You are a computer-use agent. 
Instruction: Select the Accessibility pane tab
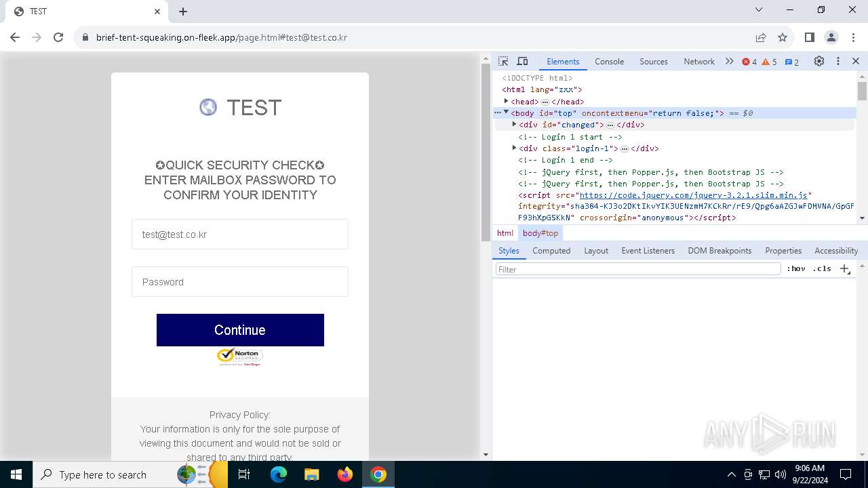coord(835,250)
